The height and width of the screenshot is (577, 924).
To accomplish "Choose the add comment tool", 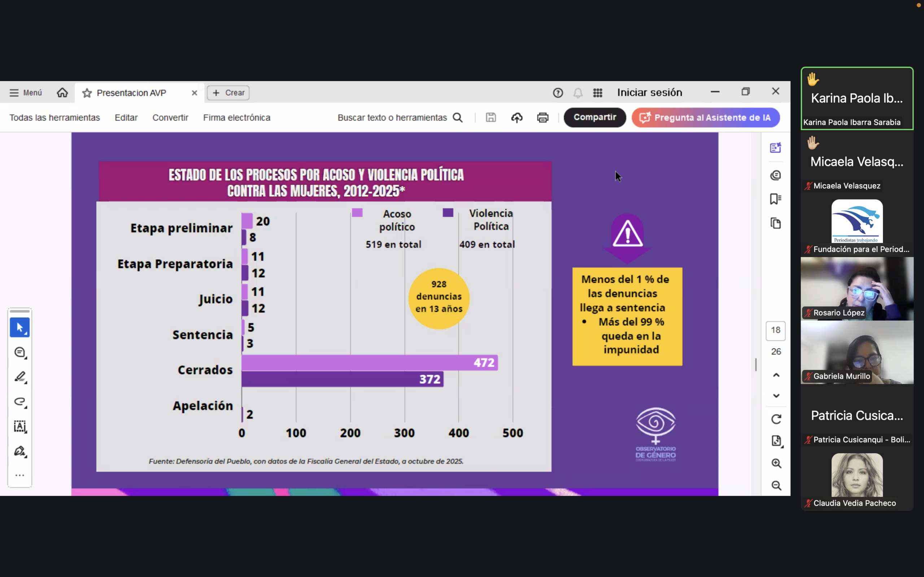I will click(19, 352).
